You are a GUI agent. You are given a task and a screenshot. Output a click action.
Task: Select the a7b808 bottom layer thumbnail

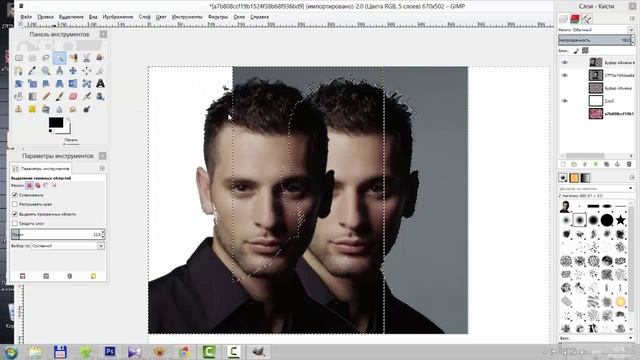tap(596, 113)
